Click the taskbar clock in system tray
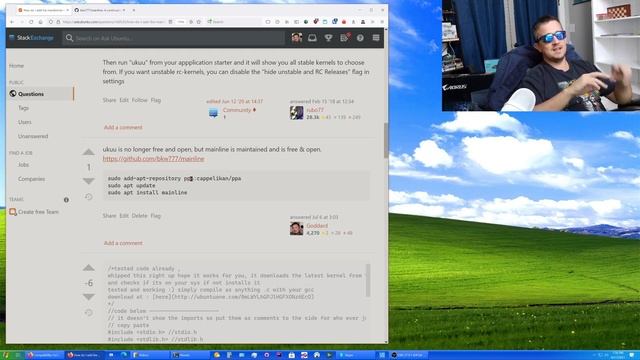 (x=618, y=355)
